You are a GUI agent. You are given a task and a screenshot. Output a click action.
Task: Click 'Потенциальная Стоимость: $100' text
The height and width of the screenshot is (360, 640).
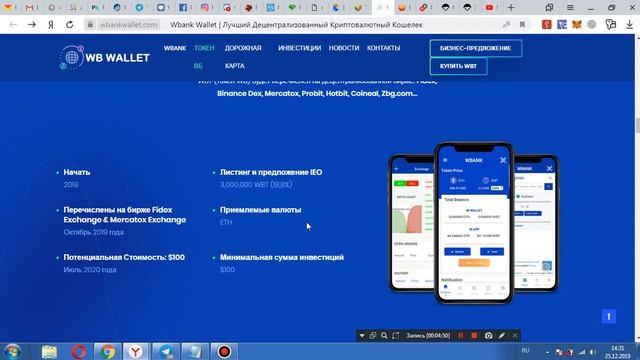(x=124, y=257)
